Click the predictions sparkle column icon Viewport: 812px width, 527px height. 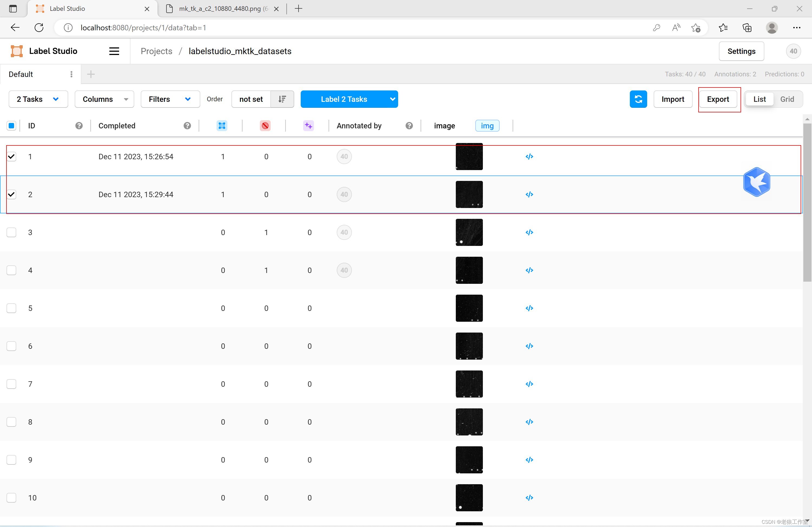pos(308,126)
